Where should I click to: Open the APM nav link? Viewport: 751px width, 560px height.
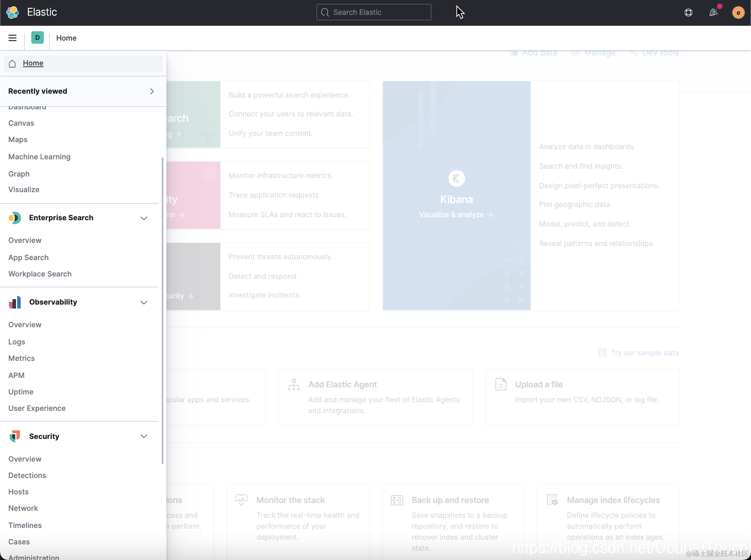pos(16,375)
